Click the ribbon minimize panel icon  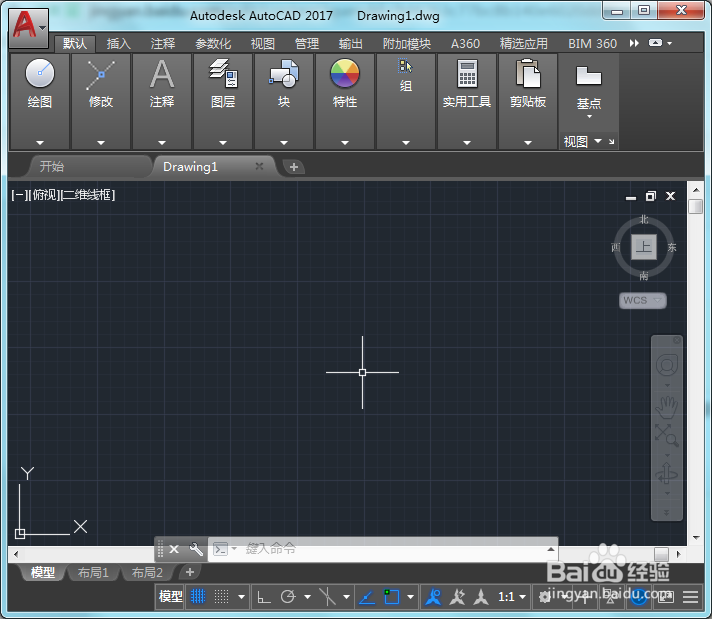point(655,43)
